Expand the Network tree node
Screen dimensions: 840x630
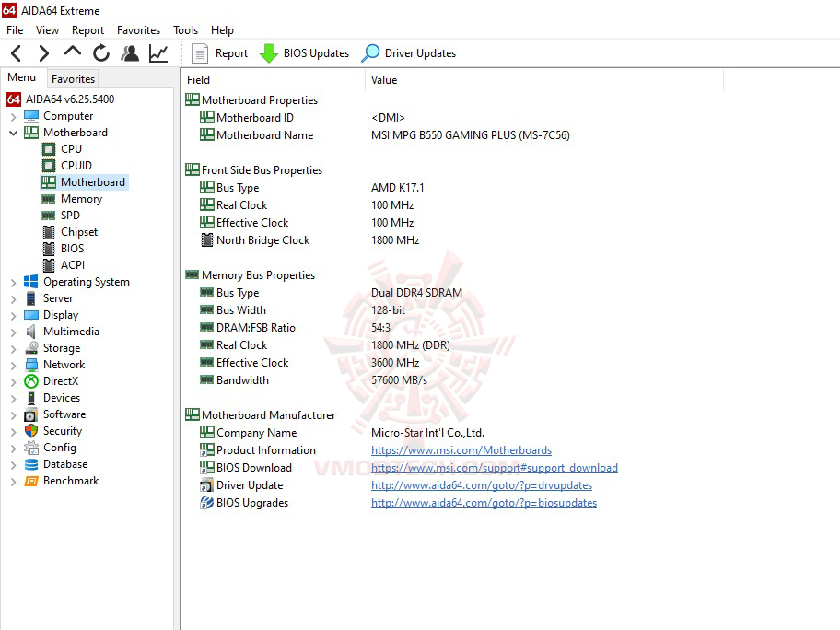(14, 366)
